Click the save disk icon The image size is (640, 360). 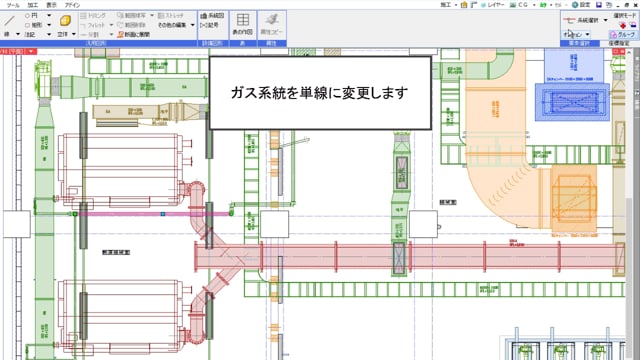pyautogui.click(x=599, y=5)
